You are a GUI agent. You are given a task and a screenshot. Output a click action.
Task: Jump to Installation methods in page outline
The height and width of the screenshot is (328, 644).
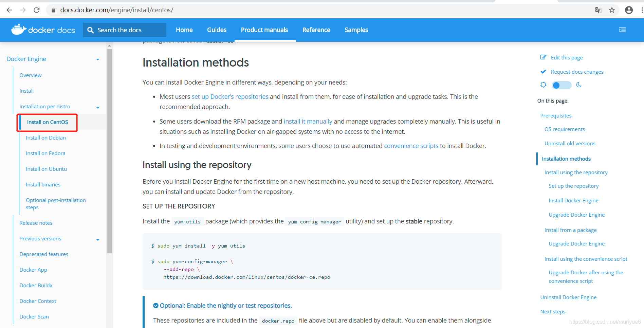566,159
